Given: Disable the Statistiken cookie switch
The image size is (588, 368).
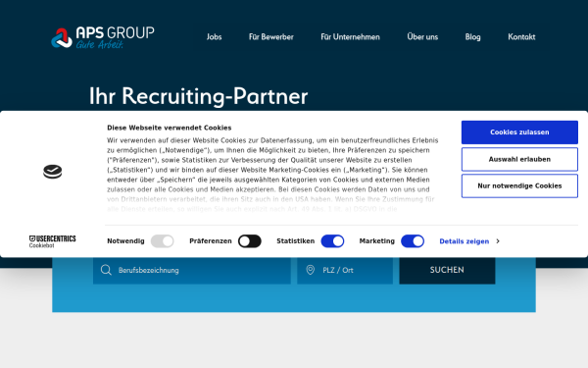Looking at the screenshot, I should point(332,241).
